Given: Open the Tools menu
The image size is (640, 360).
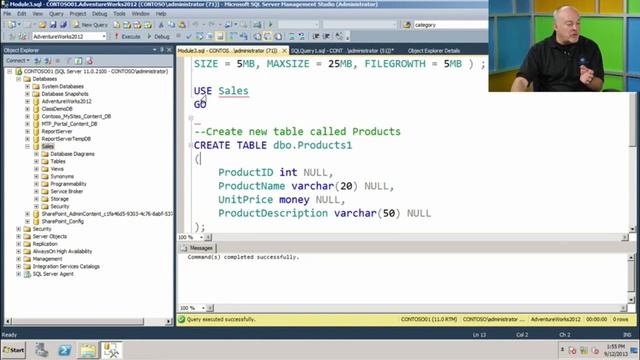Looking at the screenshot, I should click(x=120, y=13).
